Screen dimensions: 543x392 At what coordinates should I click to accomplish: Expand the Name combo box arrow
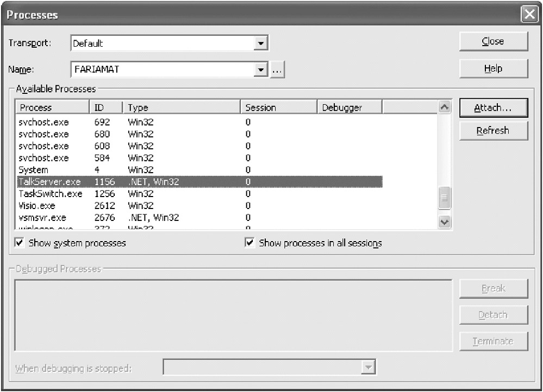tap(261, 70)
